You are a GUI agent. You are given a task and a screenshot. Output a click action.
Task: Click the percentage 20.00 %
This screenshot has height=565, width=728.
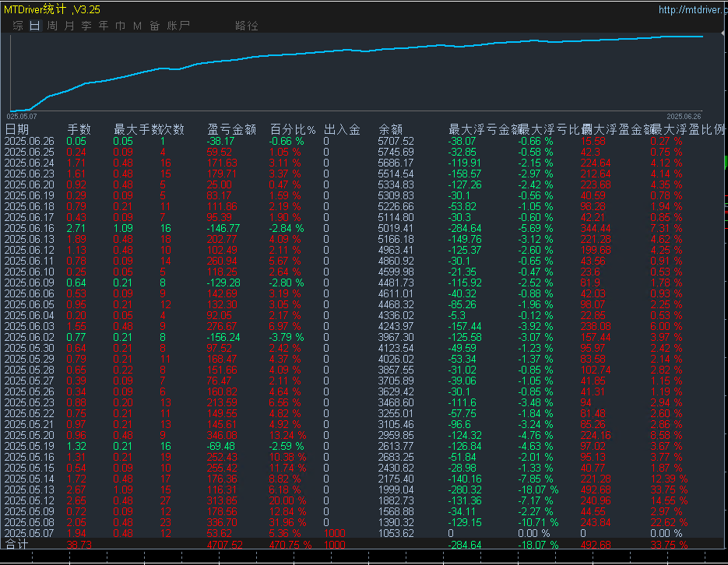pos(287,500)
